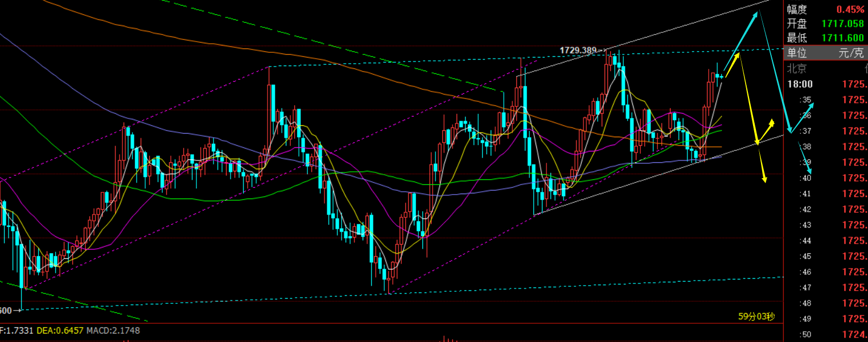Image resolution: width=868 pixels, height=342 pixels.
Task: Click the 北京 time column header
Action: coord(797,69)
